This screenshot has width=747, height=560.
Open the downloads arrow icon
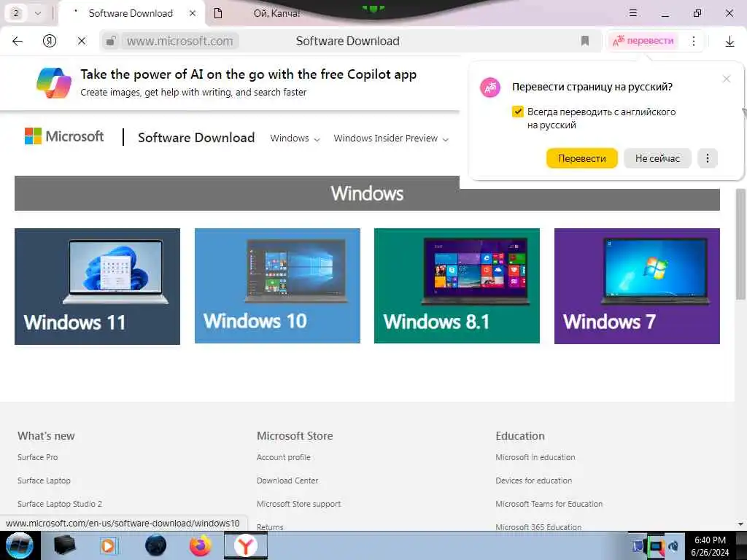[x=729, y=42]
